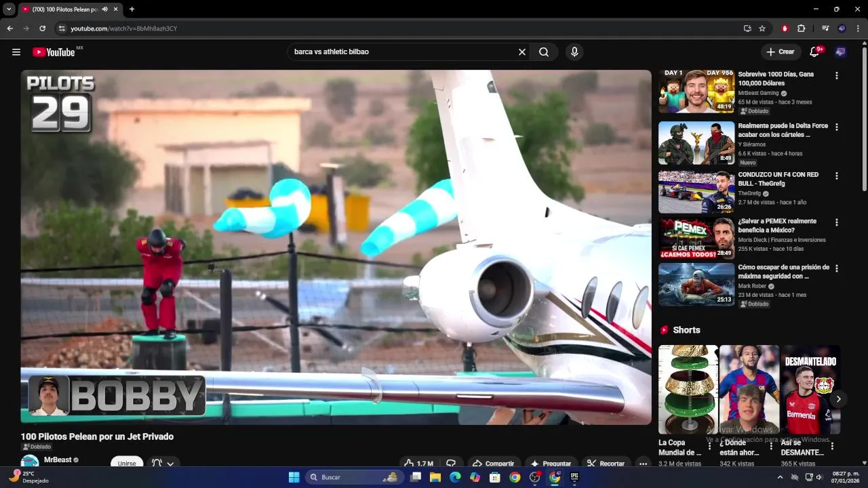Open Windows Start menu

click(294, 477)
